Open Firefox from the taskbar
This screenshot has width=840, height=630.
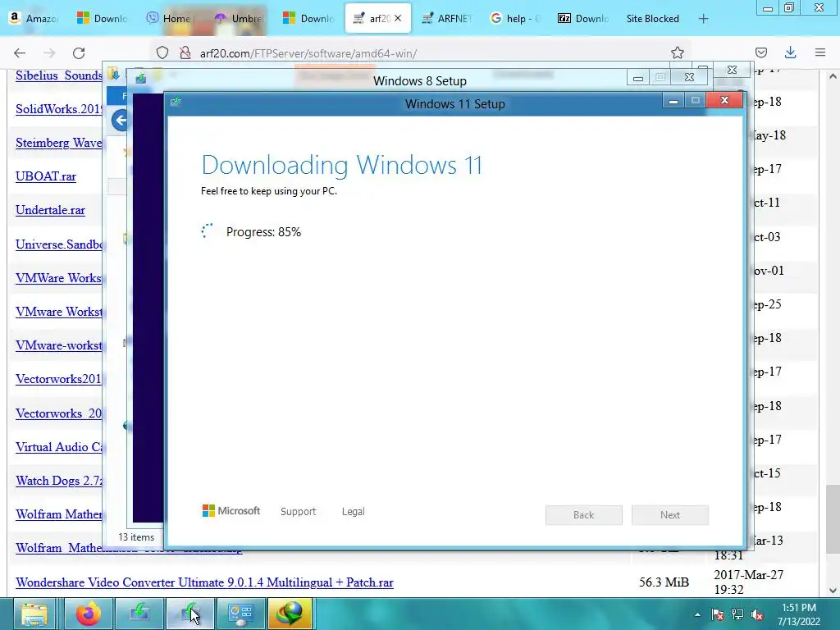[89, 614]
